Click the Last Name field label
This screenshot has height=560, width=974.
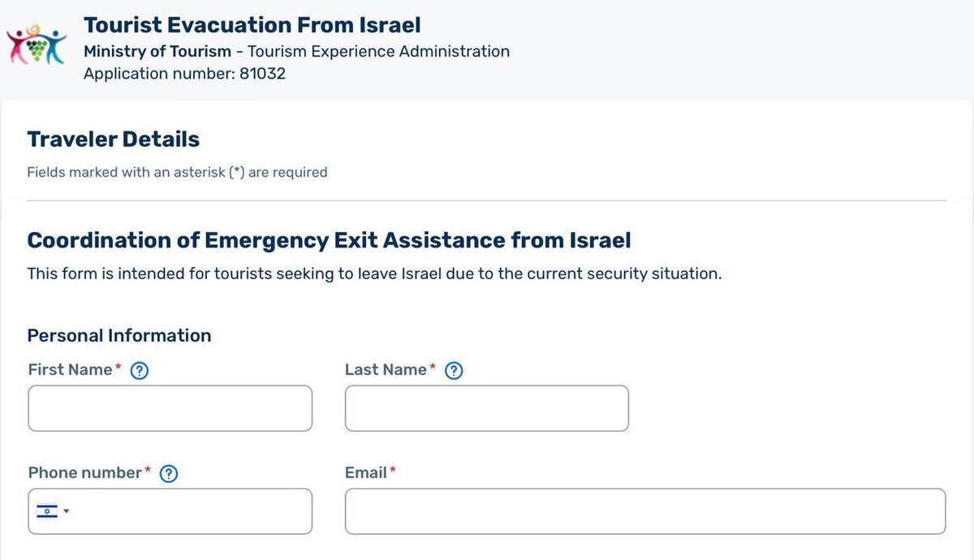coord(386,369)
